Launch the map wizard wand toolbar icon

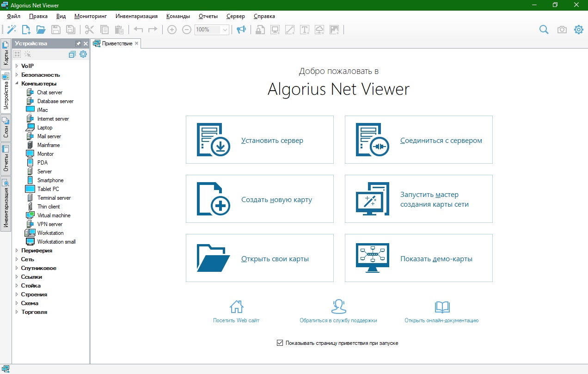point(12,30)
